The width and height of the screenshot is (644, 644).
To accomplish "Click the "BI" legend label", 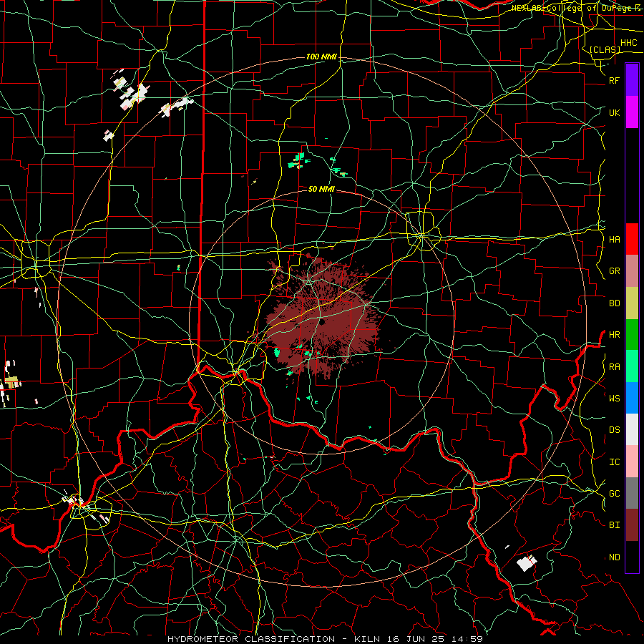I will [615, 525].
